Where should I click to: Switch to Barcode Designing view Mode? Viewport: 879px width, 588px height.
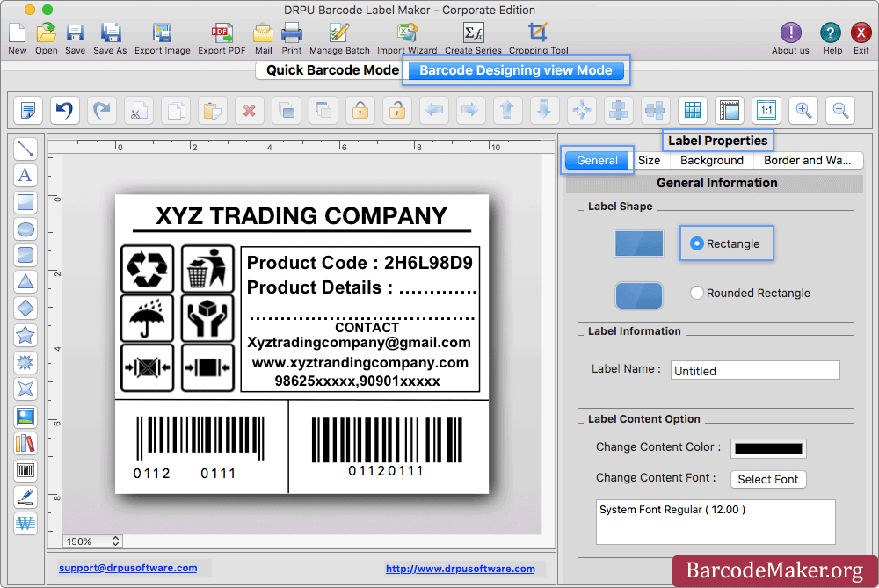516,70
